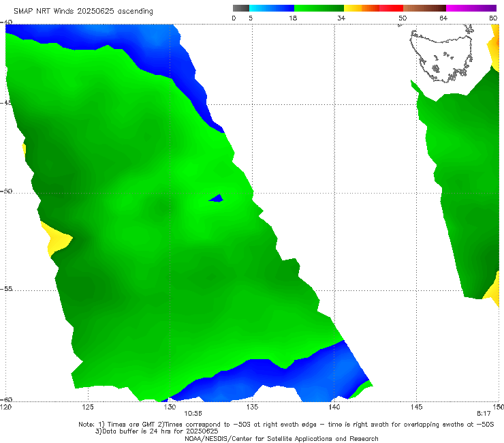This screenshot has width=504, height=443.
Task: Click the longitude label '130'
Action: 170,408
